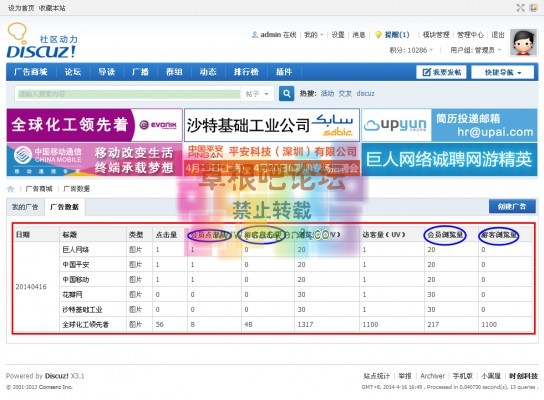Screen dimensions: 544x400
Task: Switch to the 我的广告 tab
Action: pos(25,207)
